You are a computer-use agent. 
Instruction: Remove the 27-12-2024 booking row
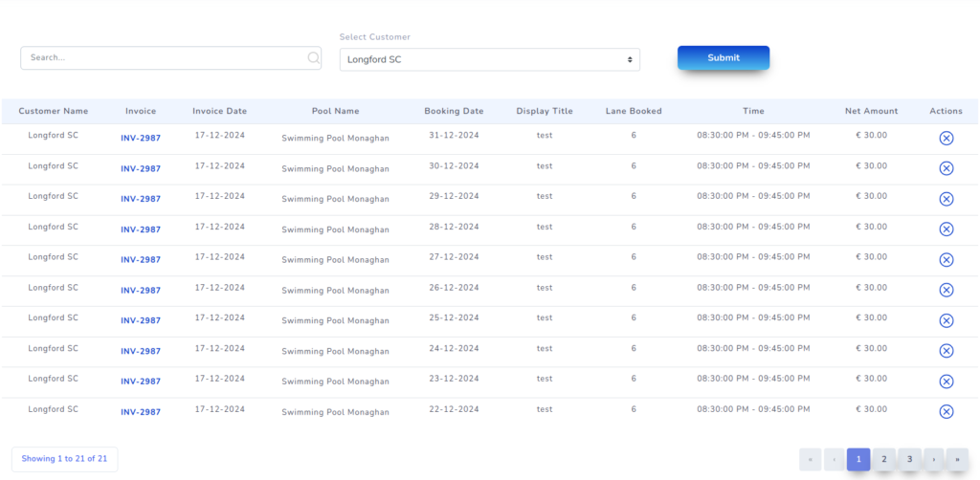pyautogui.click(x=946, y=260)
